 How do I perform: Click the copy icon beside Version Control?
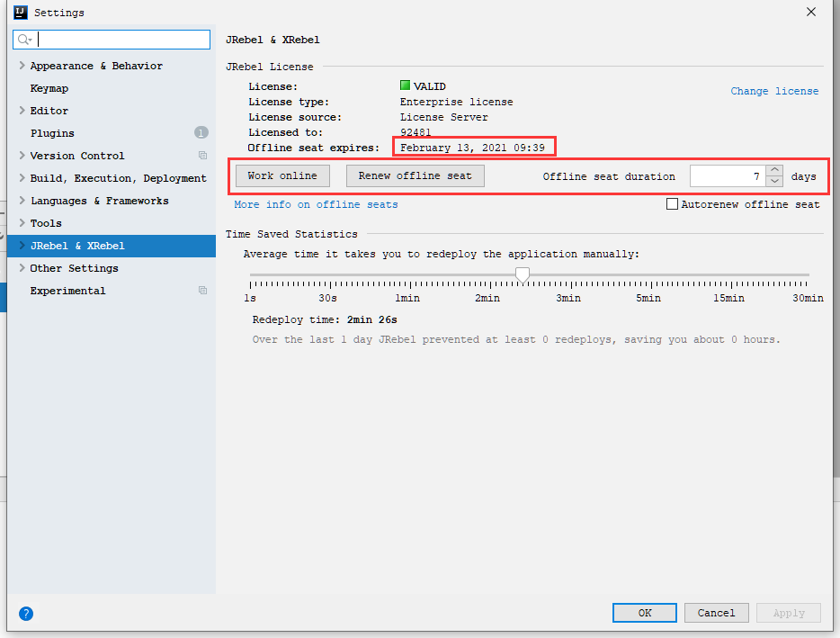coord(202,156)
